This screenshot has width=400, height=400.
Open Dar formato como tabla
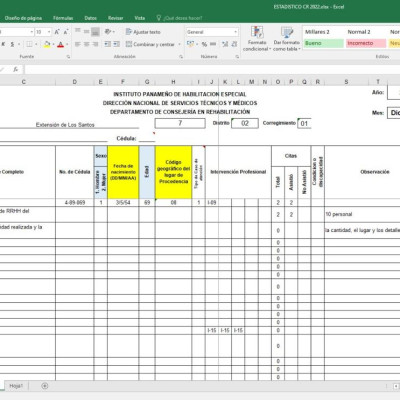(x=286, y=39)
